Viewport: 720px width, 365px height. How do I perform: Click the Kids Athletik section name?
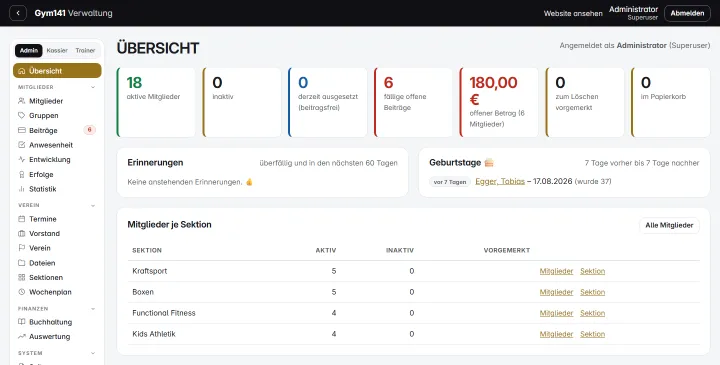154,334
